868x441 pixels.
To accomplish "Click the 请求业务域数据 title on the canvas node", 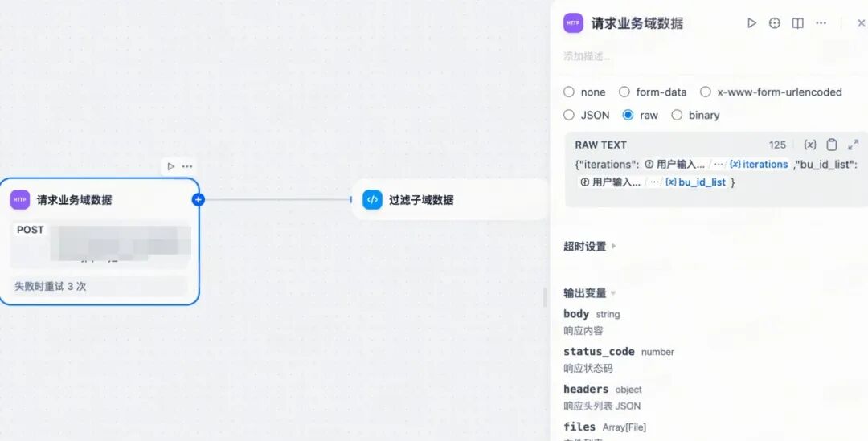I will coord(74,200).
